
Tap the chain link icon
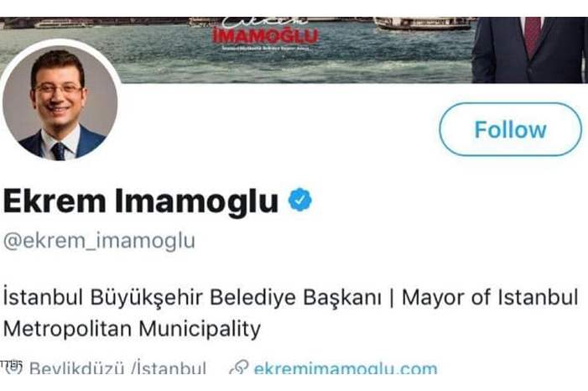tap(239, 368)
